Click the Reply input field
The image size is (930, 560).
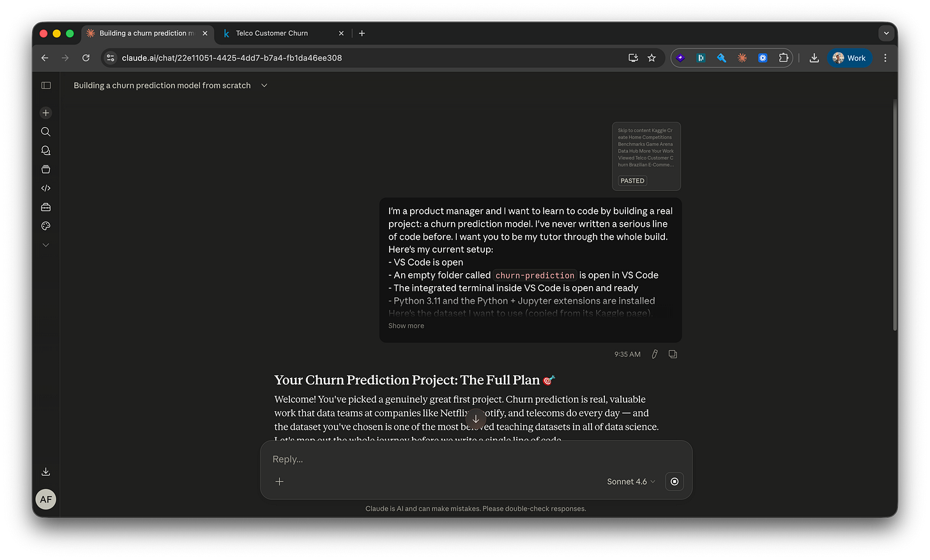[x=447, y=458]
